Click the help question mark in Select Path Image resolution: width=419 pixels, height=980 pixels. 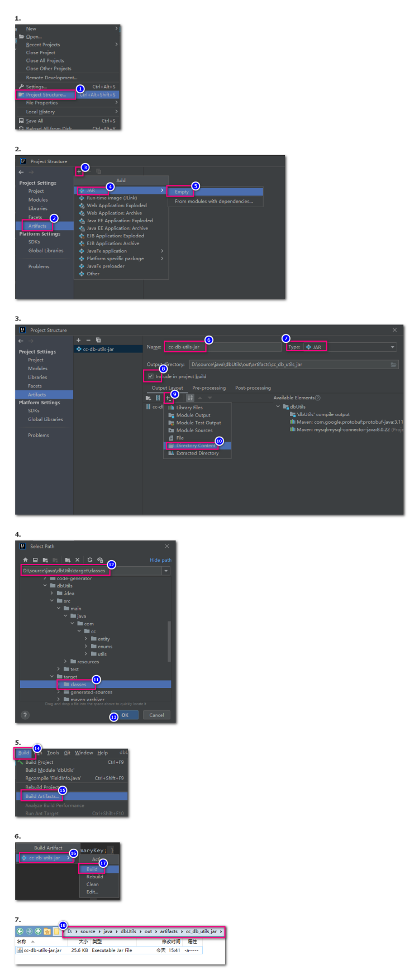tap(25, 715)
